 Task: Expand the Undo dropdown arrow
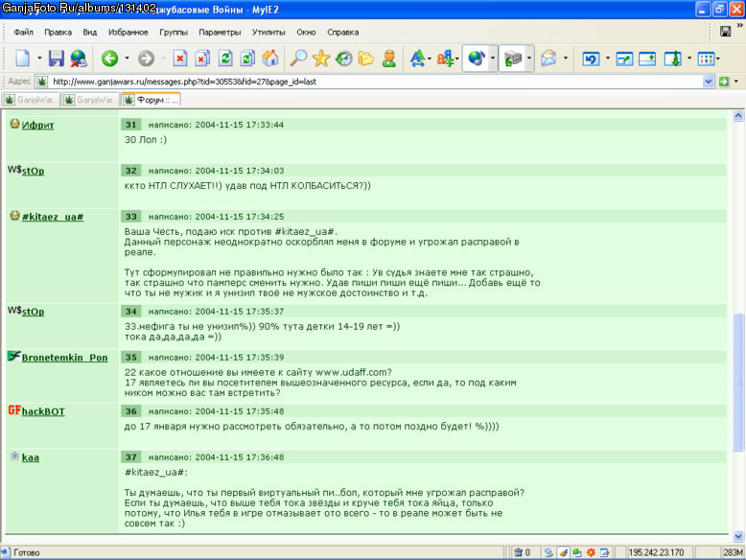[608, 58]
